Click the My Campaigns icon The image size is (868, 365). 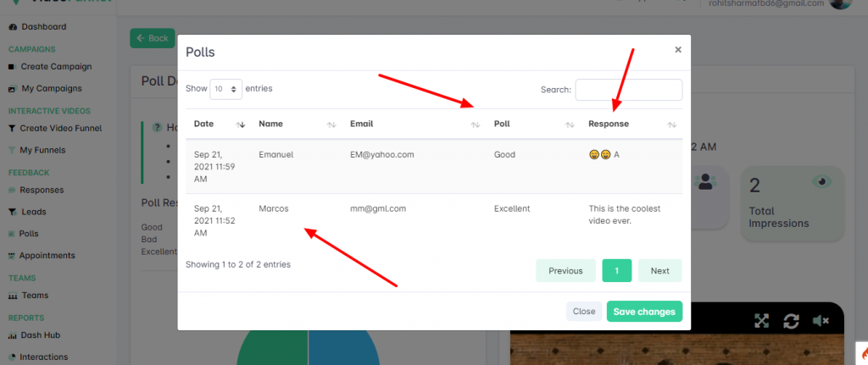[x=12, y=89]
